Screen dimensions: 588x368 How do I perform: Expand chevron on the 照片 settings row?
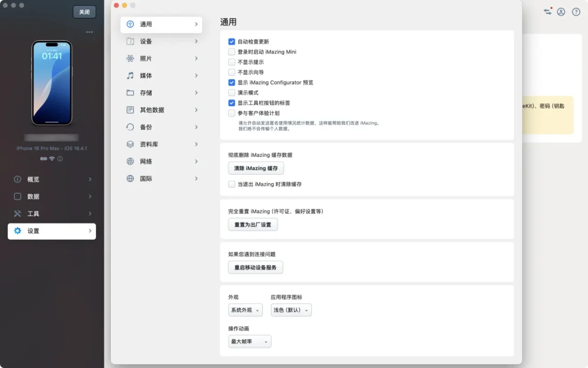click(196, 59)
